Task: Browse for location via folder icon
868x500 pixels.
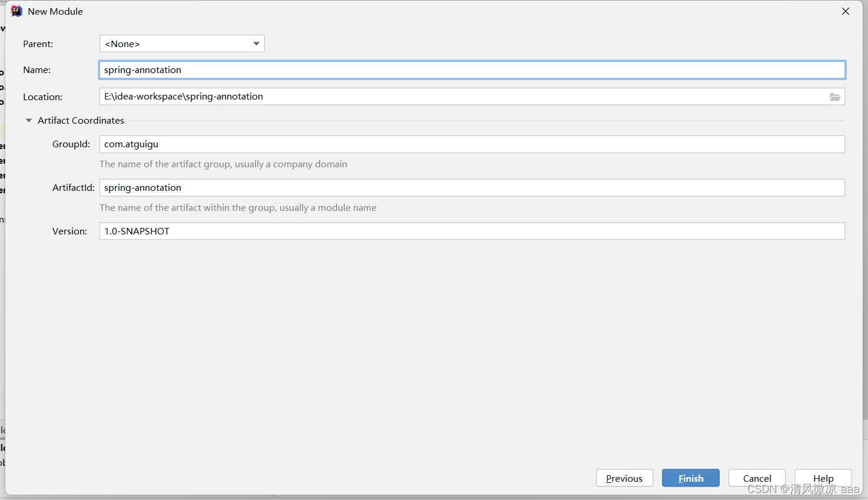Action: pyautogui.click(x=835, y=97)
